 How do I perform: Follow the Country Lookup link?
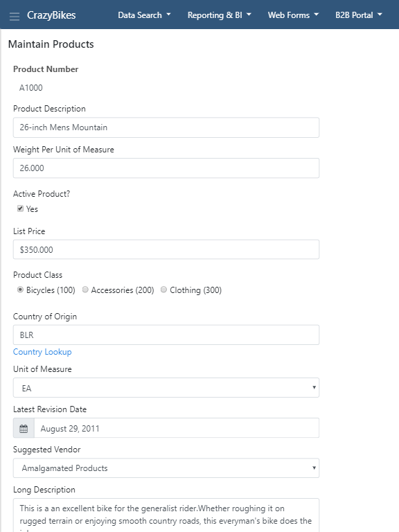tap(42, 352)
